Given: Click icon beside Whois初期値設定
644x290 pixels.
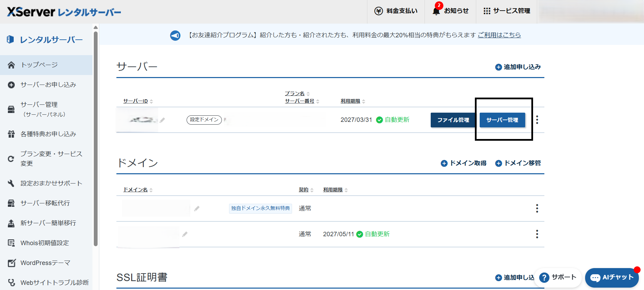Looking at the screenshot, I should [x=11, y=243].
